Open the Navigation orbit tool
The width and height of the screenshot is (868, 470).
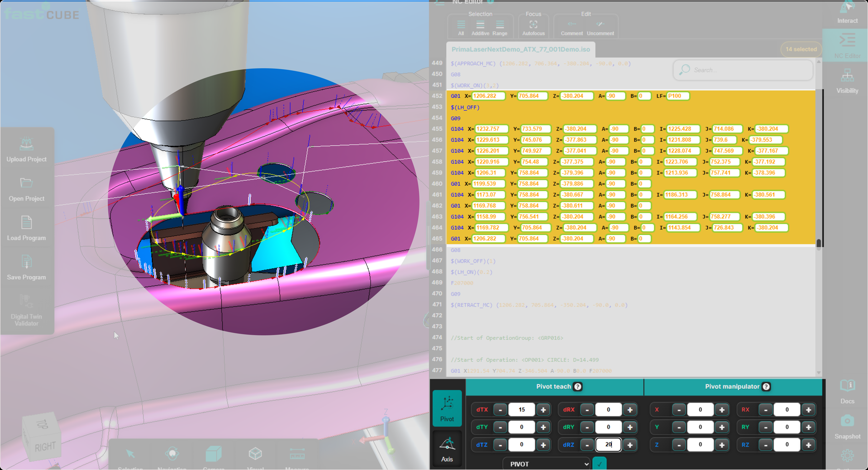[x=172, y=454]
